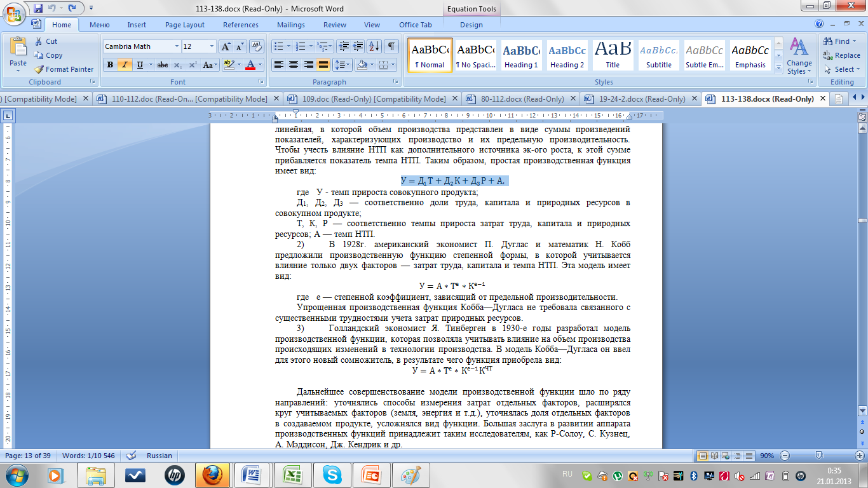Open the Paragraph dialog launcher
This screenshot has height=488, width=868.
tap(397, 82)
